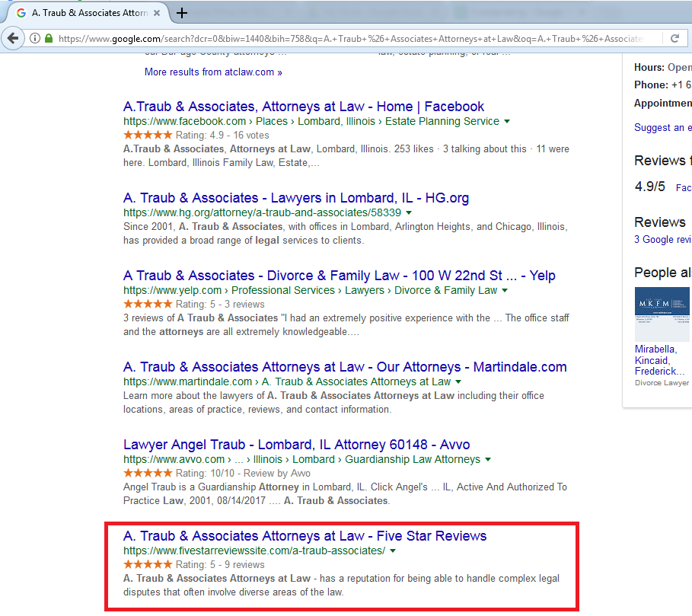The height and width of the screenshot is (616, 692).
Task: Expand the Facebook result URL dropdown arrow
Action: click(x=507, y=121)
